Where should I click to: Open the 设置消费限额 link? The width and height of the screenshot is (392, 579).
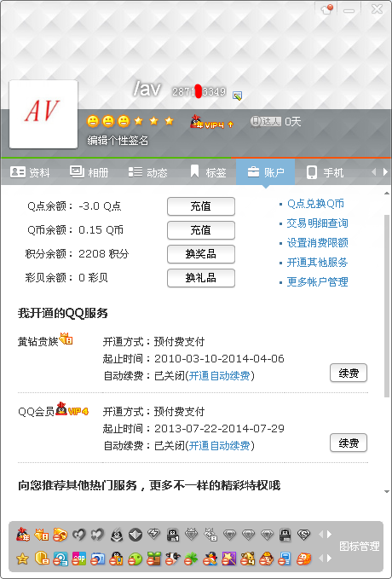coord(318,243)
